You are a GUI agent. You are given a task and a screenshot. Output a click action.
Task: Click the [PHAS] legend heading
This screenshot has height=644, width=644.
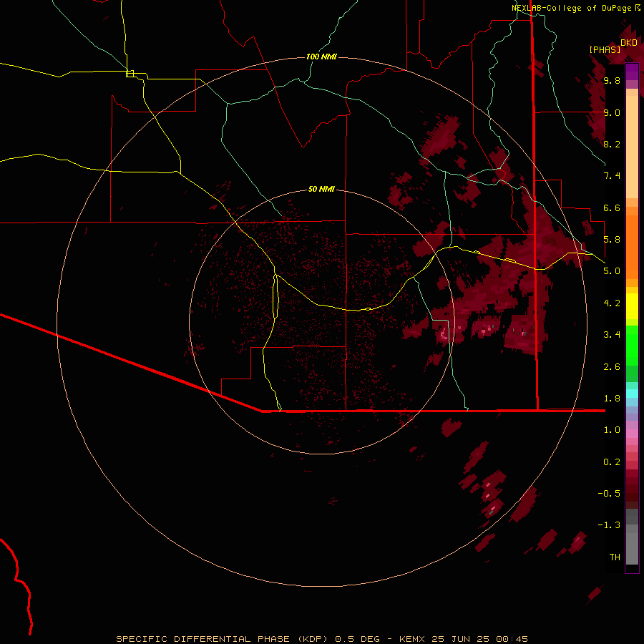click(605, 49)
